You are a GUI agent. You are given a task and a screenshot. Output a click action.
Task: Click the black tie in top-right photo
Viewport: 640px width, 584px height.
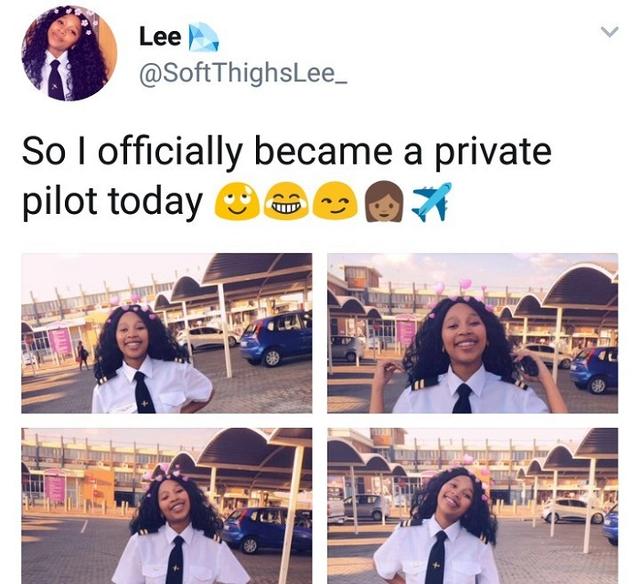coord(462,398)
